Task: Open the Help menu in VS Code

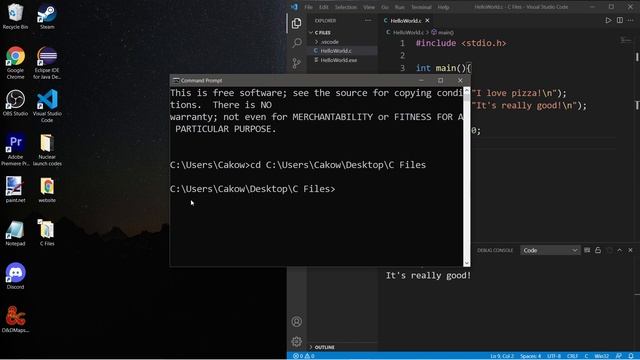Action: [443, 7]
